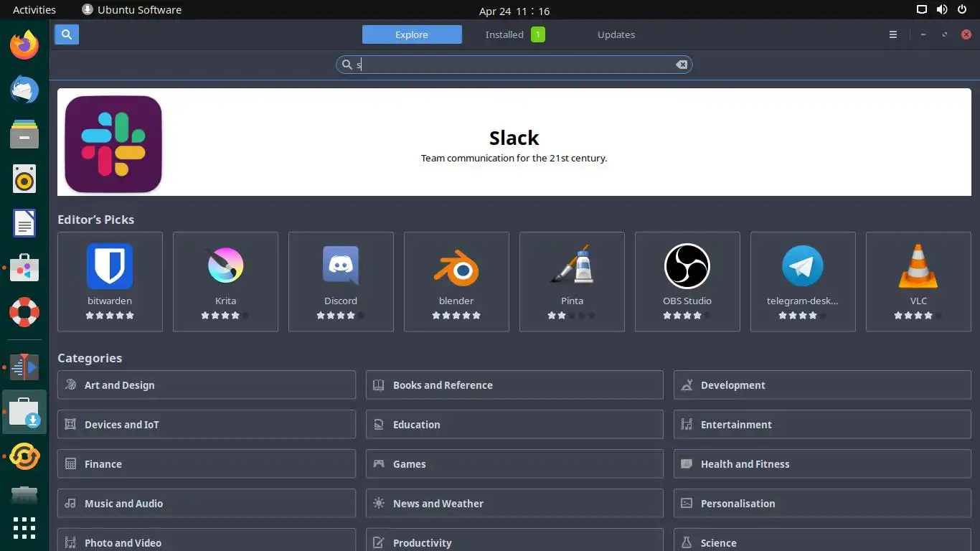
Task: Open the Slack featured banner
Action: (514, 142)
